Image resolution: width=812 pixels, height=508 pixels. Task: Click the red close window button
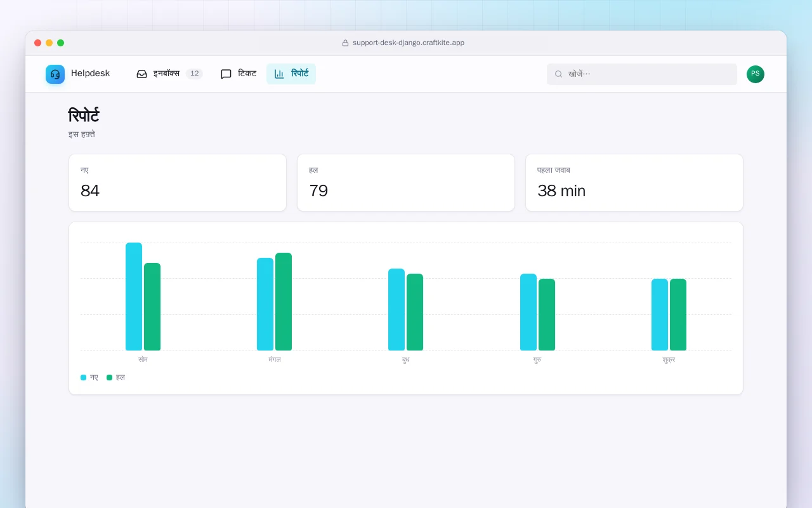coord(38,43)
